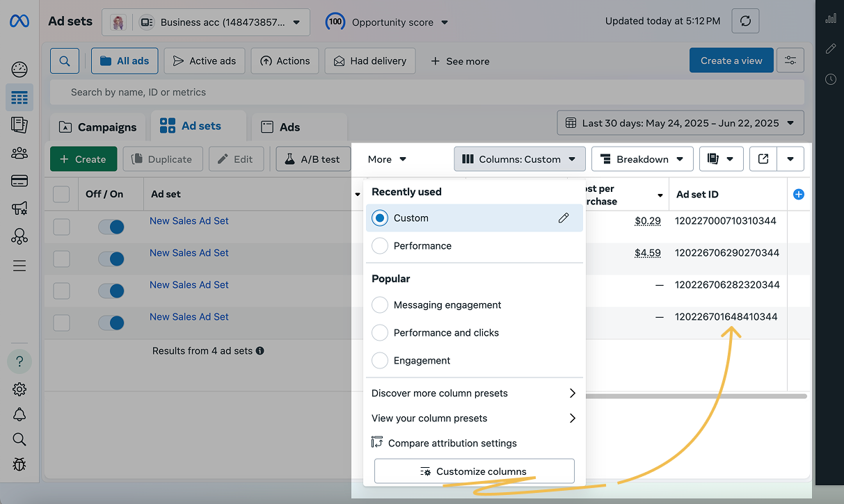Open the date range Last 30 days dropdown

point(680,123)
